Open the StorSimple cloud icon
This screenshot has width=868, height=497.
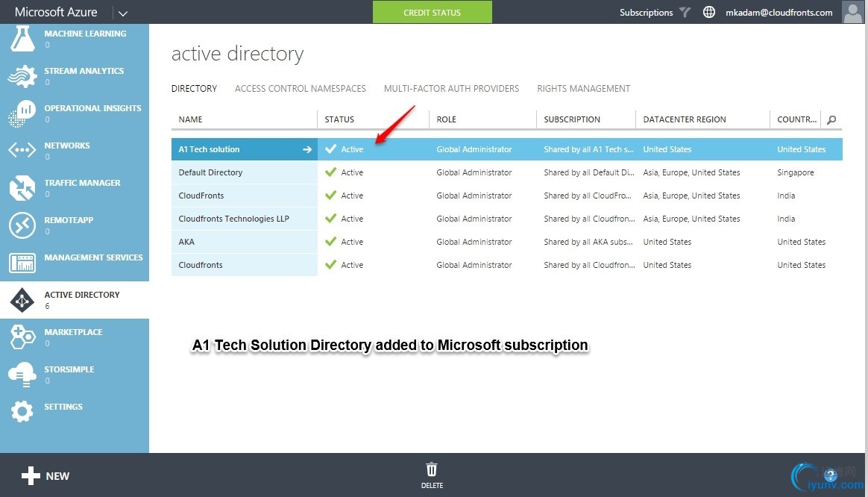point(22,375)
